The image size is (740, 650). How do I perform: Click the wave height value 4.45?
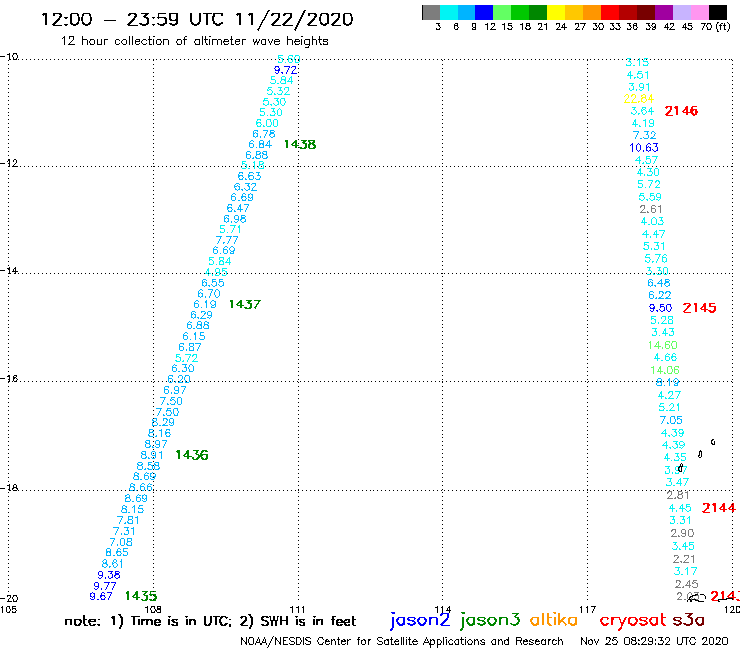(x=680, y=508)
